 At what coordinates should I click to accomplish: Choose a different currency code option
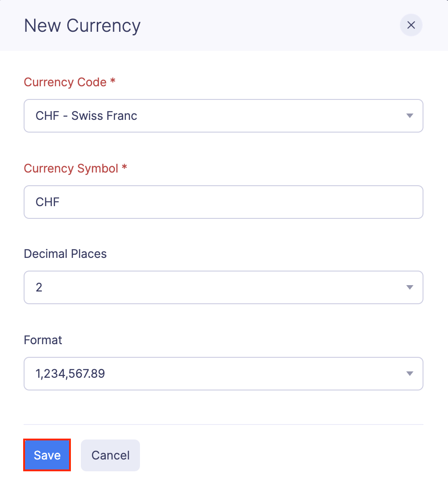(x=224, y=116)
